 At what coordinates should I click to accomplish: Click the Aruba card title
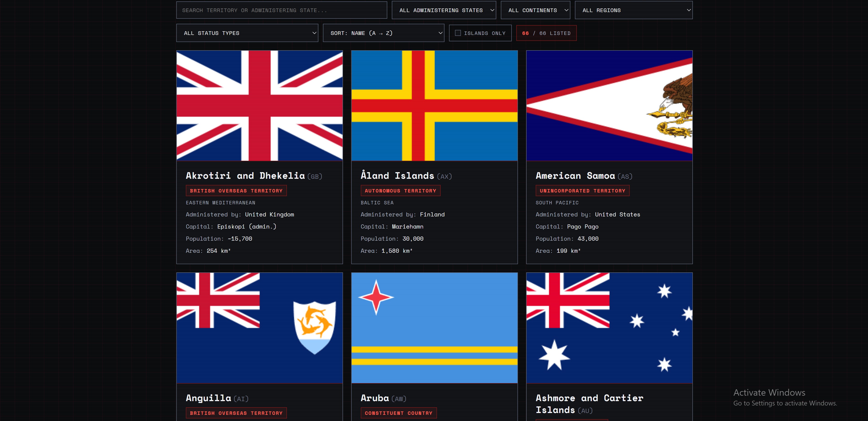(x=375, y=398)
